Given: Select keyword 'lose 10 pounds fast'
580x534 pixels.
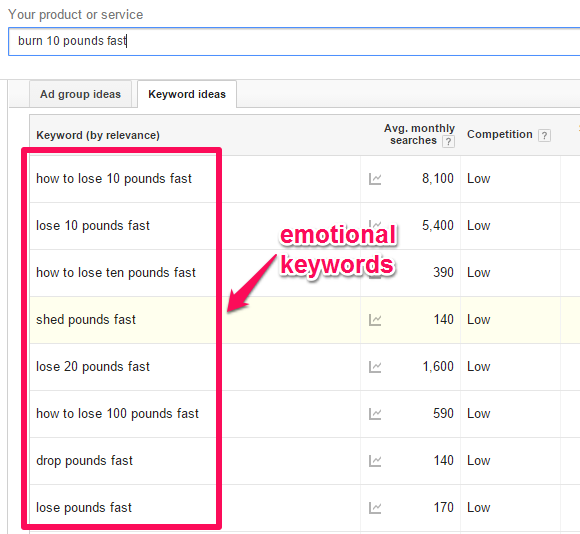Looking at the screenshot, I should [93, 226].
